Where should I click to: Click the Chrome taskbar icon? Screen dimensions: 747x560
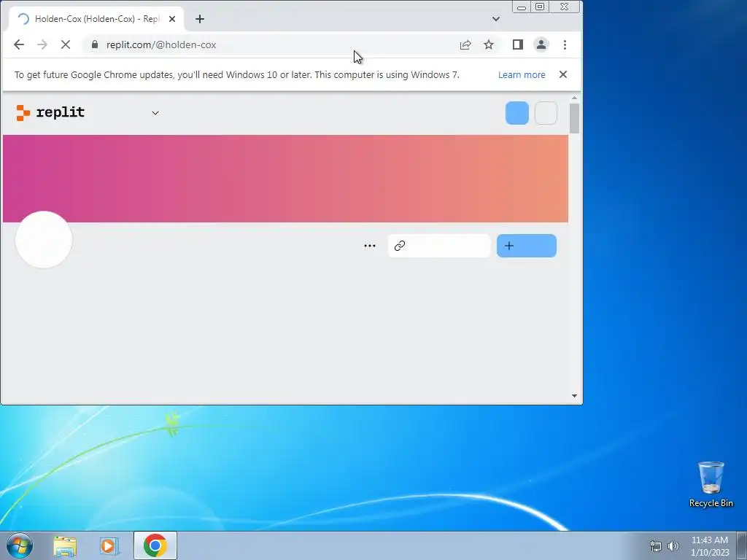(155, 545)
